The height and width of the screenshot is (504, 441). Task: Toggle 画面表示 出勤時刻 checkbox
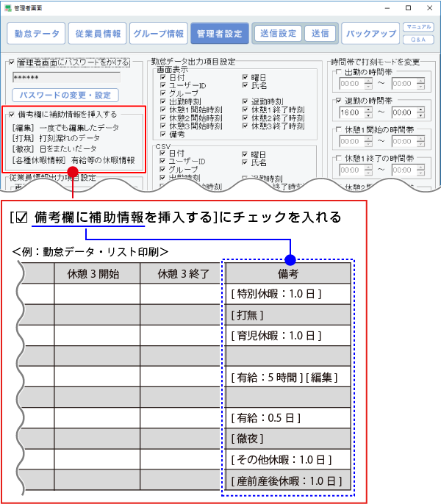tap(162, 101)
